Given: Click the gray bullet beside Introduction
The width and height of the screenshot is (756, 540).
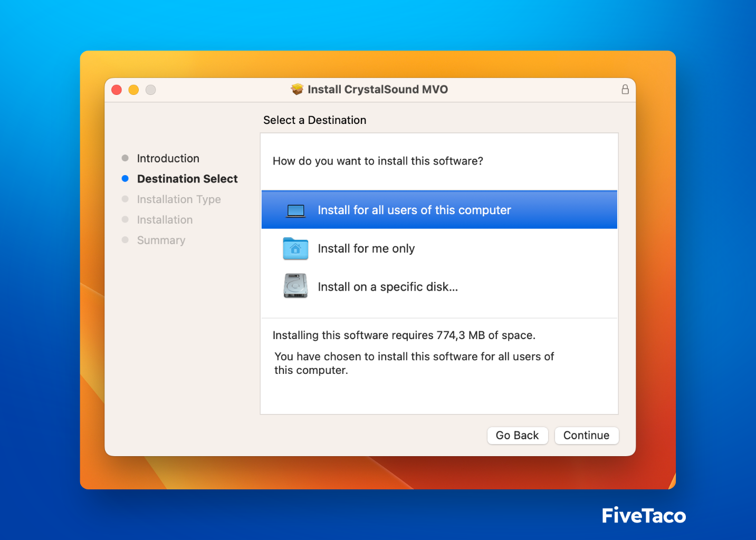Looking at the screenshot, I should 125,158.
